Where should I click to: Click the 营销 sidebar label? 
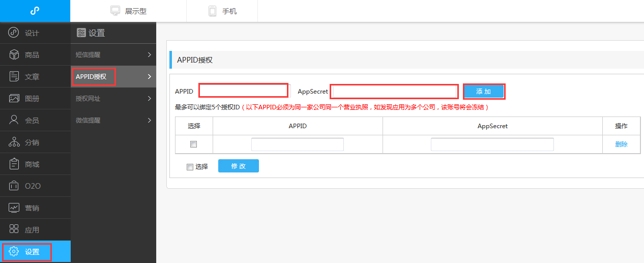pyautogui.click(x=32, y=208)
